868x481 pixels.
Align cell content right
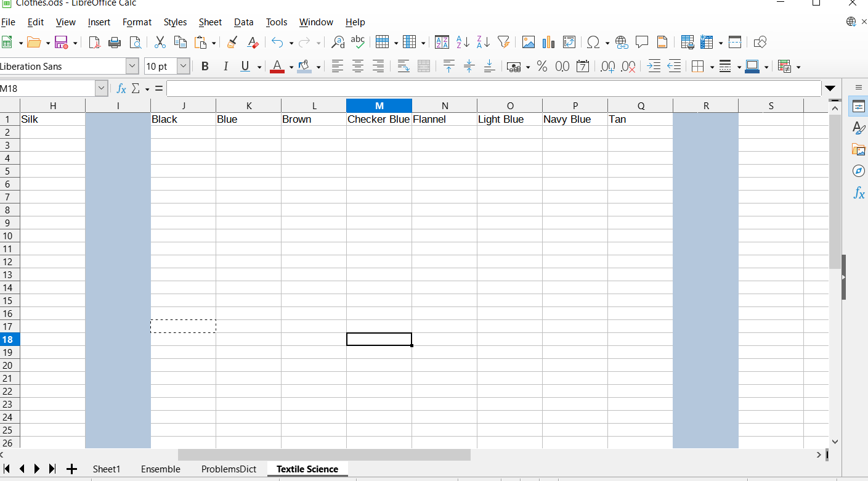pyautogui.click(x=378, y=67)
